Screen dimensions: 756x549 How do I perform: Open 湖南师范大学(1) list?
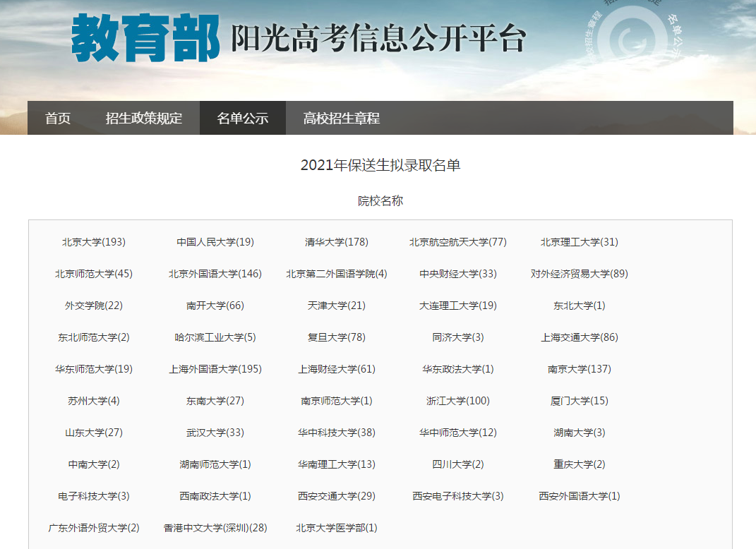click(215, 464)
